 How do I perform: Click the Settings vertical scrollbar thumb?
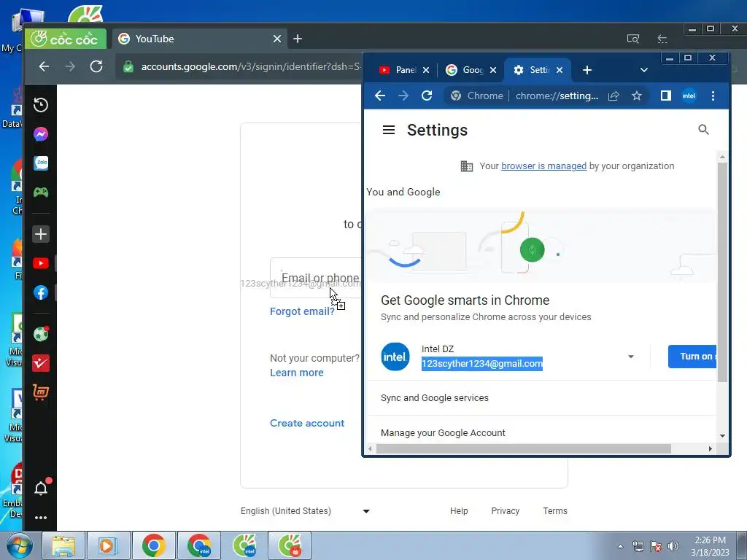tap(722, 271)
